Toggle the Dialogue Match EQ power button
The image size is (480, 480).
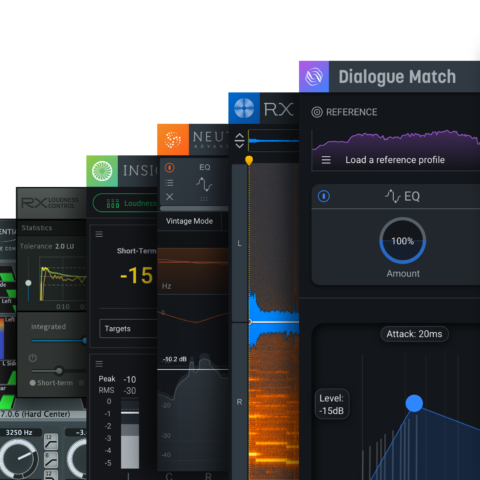(324, 196)
